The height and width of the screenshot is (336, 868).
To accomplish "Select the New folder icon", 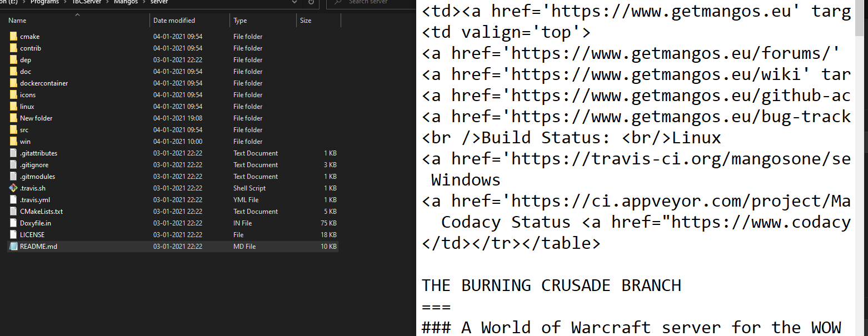I will point(13,118).
